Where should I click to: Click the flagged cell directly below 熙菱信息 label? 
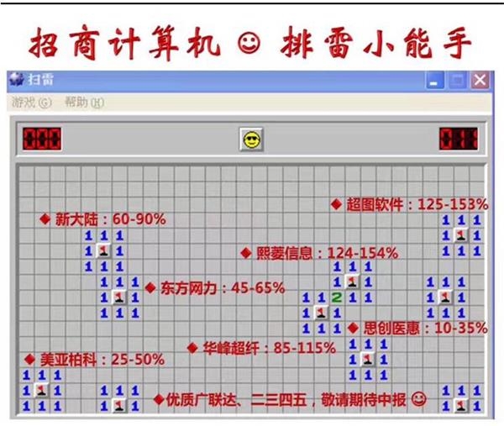(x=352, y=282)
